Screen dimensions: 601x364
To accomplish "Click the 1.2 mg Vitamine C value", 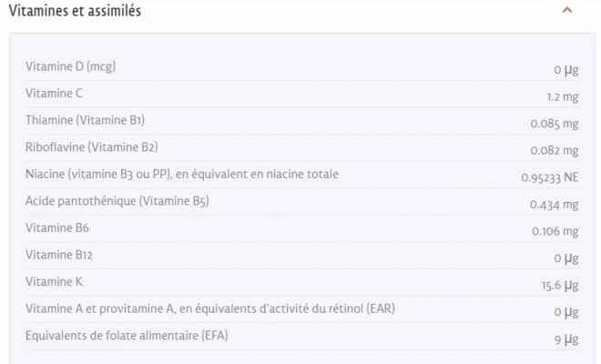I will click(562, 96).
